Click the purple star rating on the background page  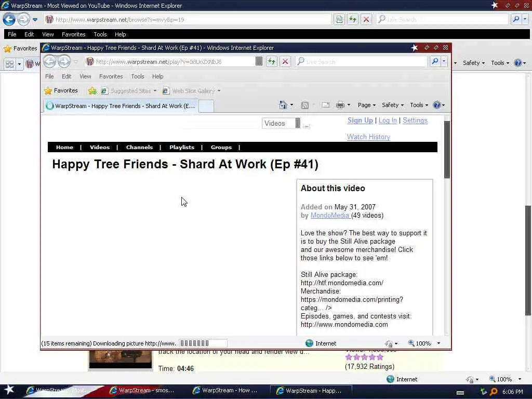pos(364,357)
